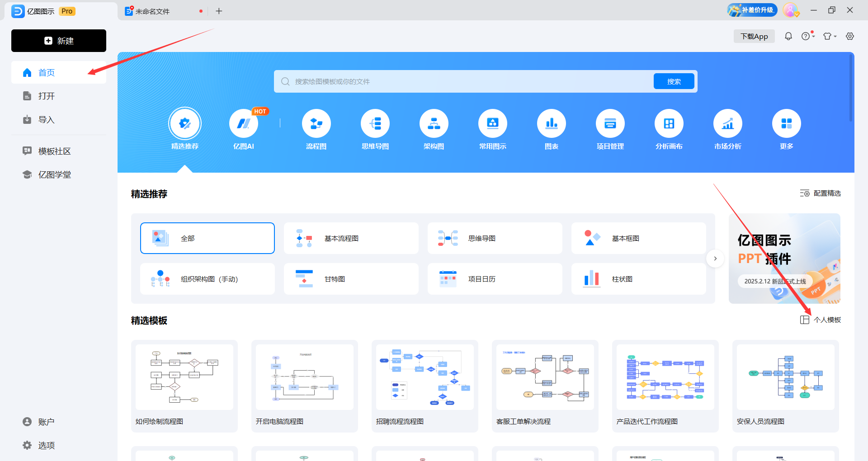Open the 客服工单解决流程 template
868x461 pixels.
(x=545, y=386)
